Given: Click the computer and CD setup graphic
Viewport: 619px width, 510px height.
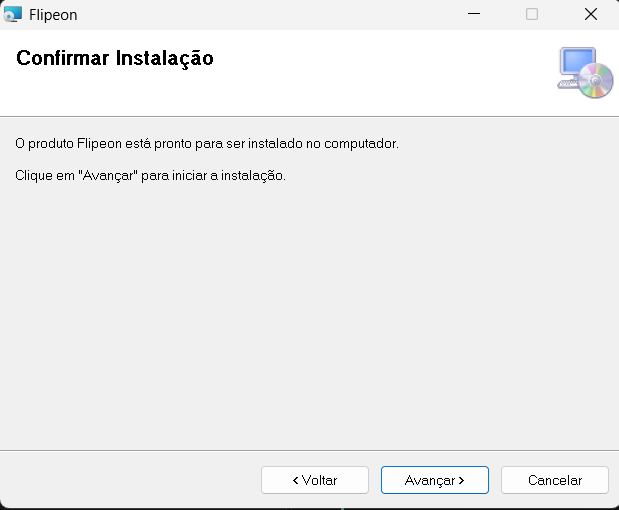Looking at the screenshot, I should tap(585, 73).
